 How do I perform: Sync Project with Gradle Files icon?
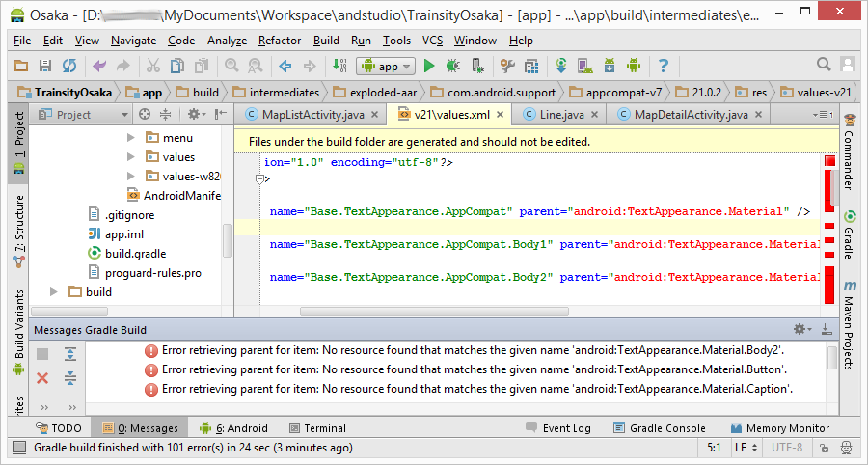[561, 66]
